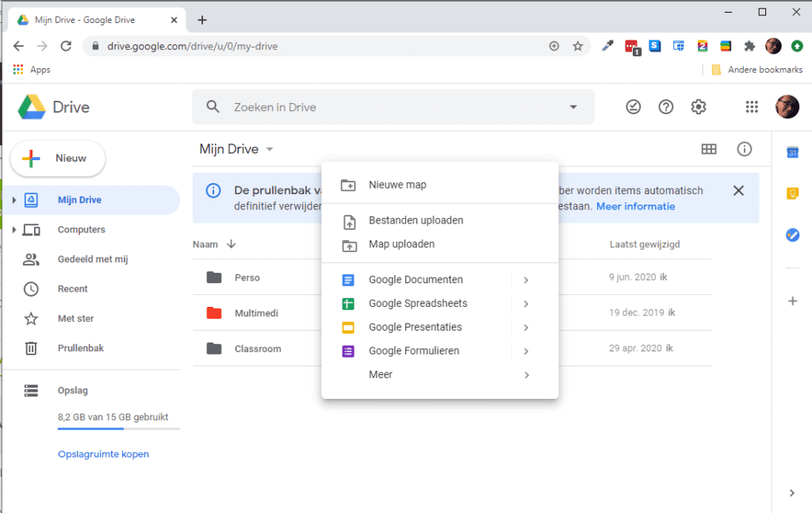Open the Meer informatie link
The image size is (812, 513).
pyautogui.click(x=635, y=206)
